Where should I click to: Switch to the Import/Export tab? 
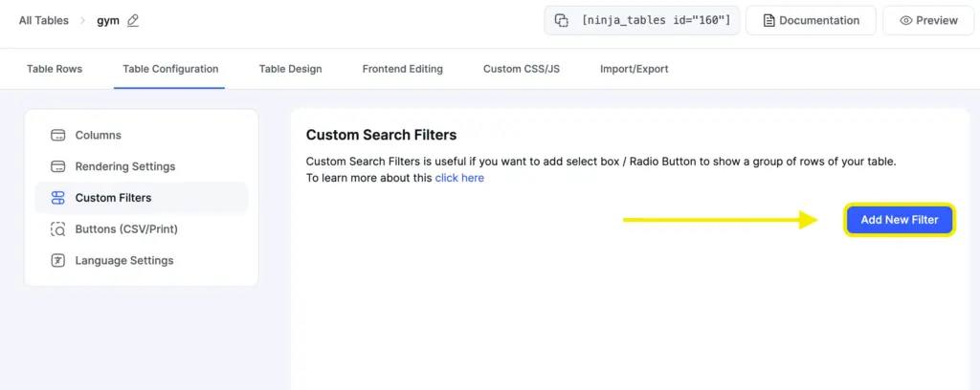point(635,69)
